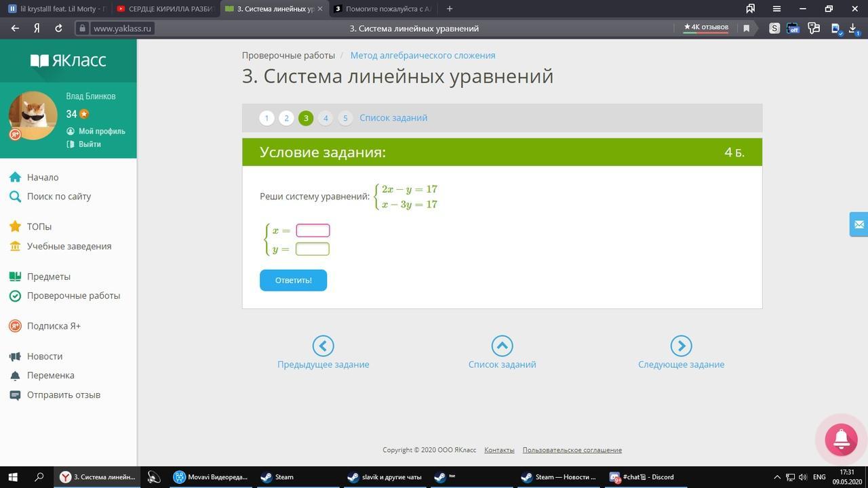Viewport: 868px width, 488px height.
Task: Open slavik и другие чаты taskbar window
Action: coord(384,477)
